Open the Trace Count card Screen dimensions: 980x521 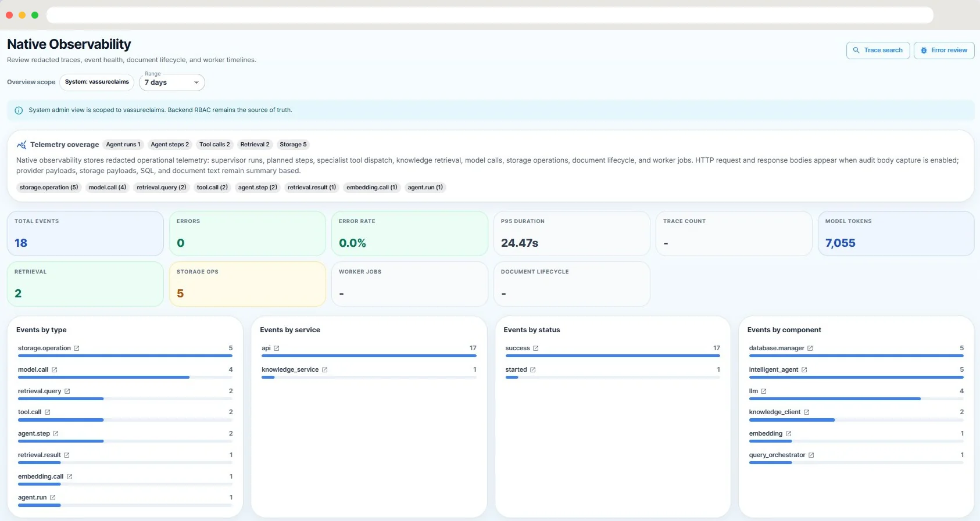pos(734,233)
